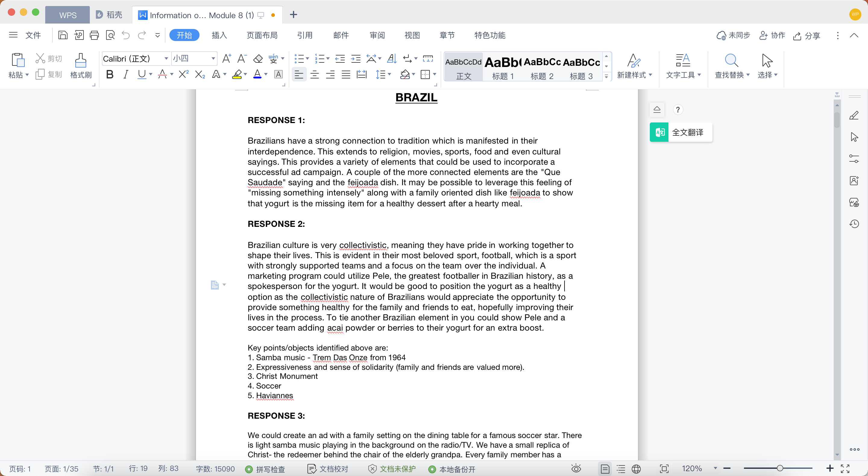Click the character border icon
Screen dimensions: 868x476
coord(278,75)
